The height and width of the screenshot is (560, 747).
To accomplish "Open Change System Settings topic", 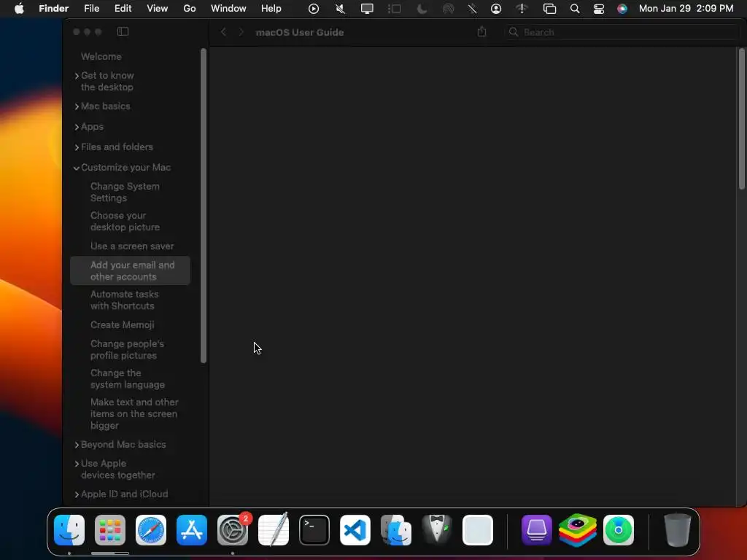I will click(125, 192).
